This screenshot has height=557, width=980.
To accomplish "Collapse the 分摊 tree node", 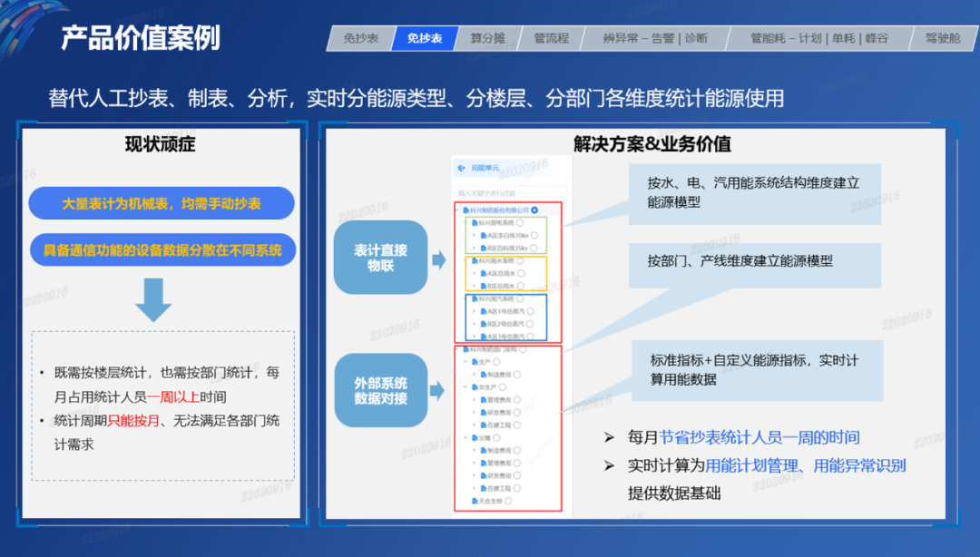I will [x=466, y=437].
